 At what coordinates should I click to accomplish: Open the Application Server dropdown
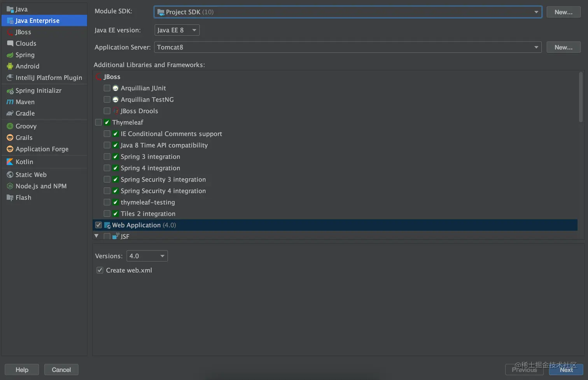point(348,47)
